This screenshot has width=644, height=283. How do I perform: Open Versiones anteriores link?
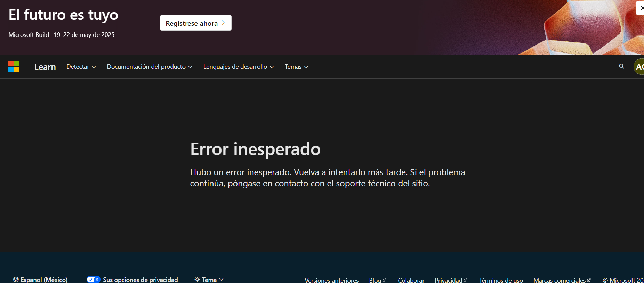[332, 280]
